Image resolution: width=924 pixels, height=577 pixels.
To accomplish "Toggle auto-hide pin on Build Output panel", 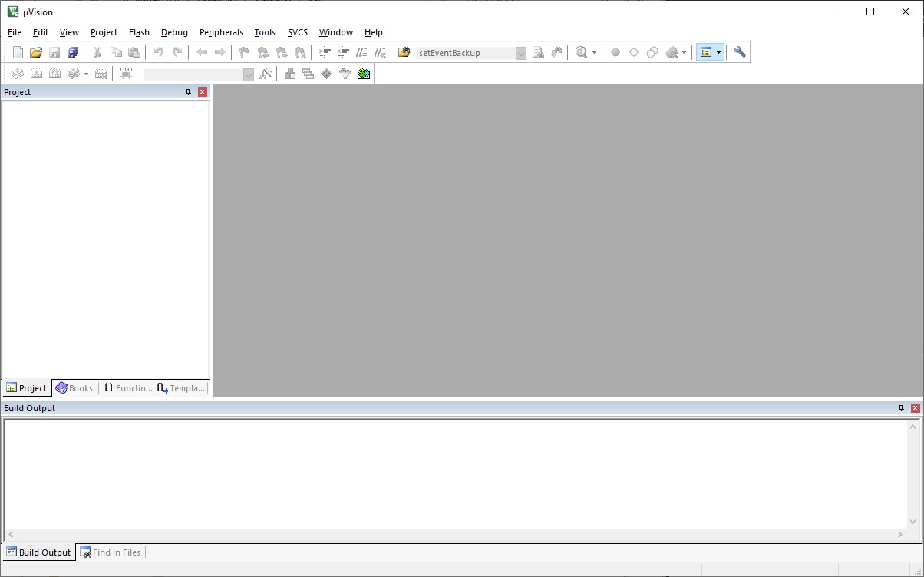I will 902,408.
